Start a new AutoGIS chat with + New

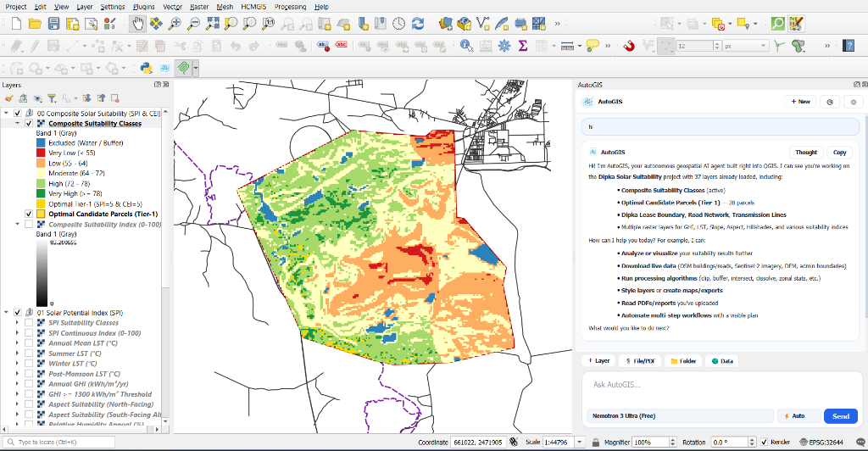tap(800, 102)
